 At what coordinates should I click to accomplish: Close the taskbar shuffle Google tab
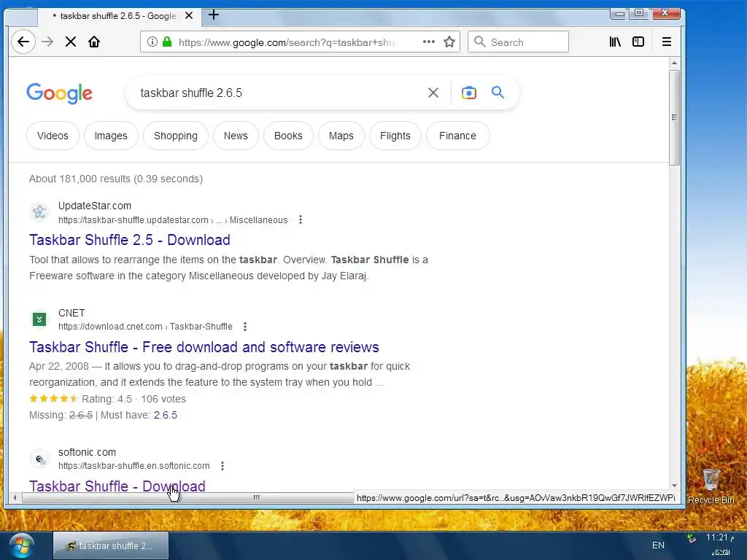(x=189, y=16)
